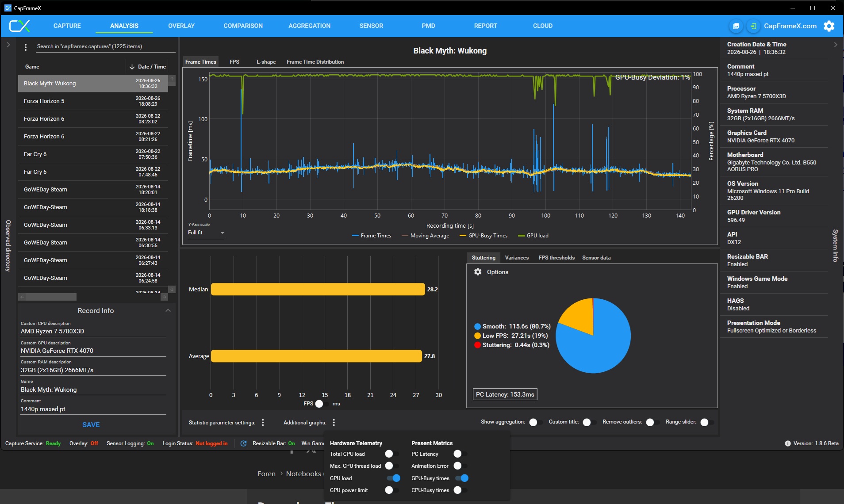Screen dimensions: 844x504
Task: Open the FPS thresholds tab
Action: pyautogui.click(x=556, y=258)
